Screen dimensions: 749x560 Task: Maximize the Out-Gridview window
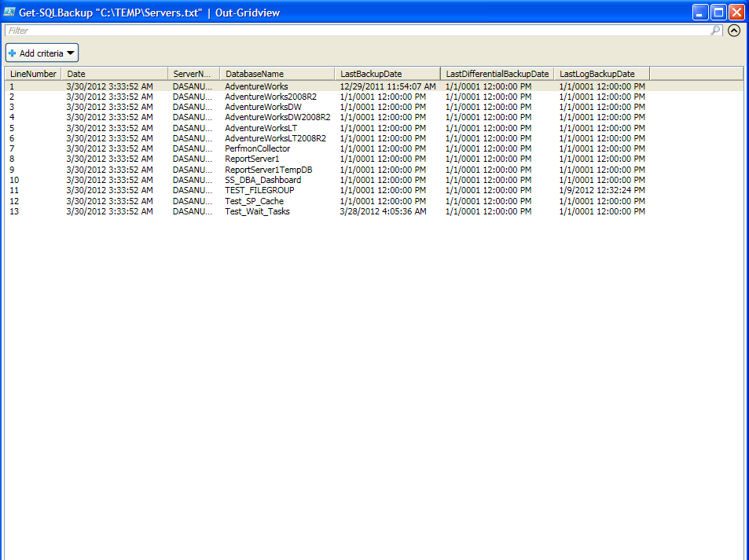click(718, 12)
